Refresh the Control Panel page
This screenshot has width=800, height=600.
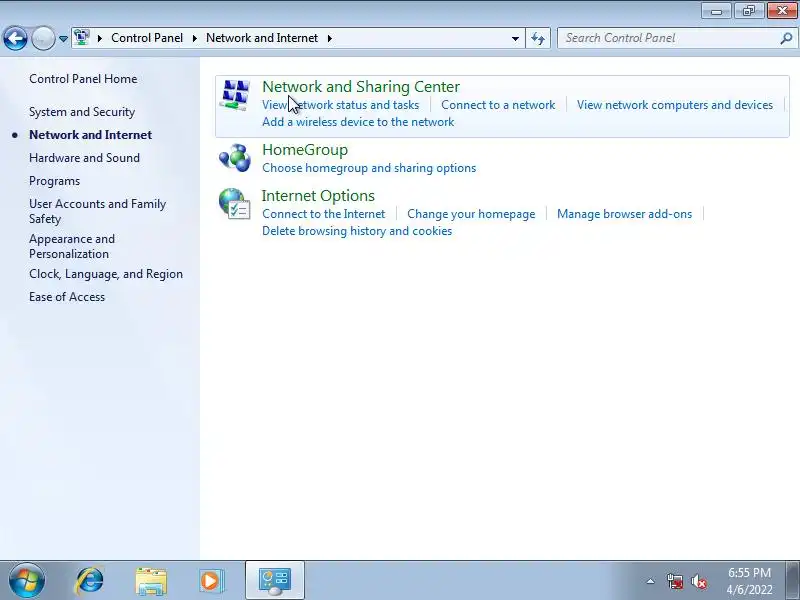pyautogui.click(x=538, y=38)
